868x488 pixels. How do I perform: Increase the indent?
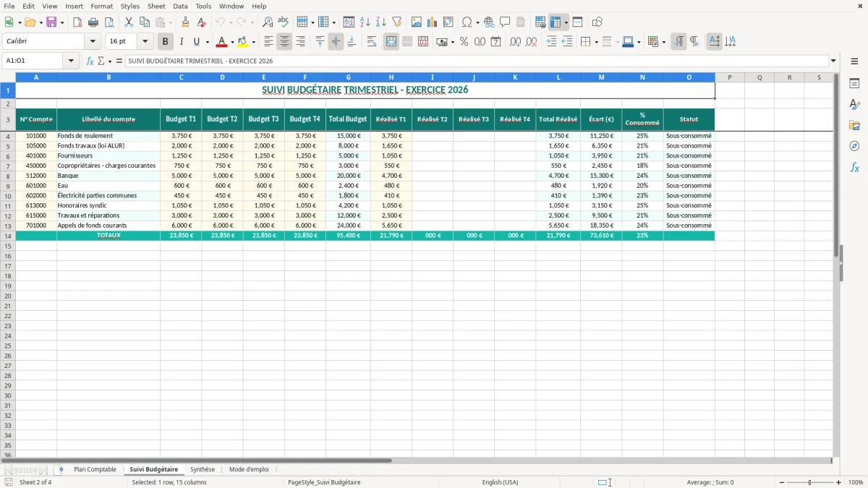[551, 42]
